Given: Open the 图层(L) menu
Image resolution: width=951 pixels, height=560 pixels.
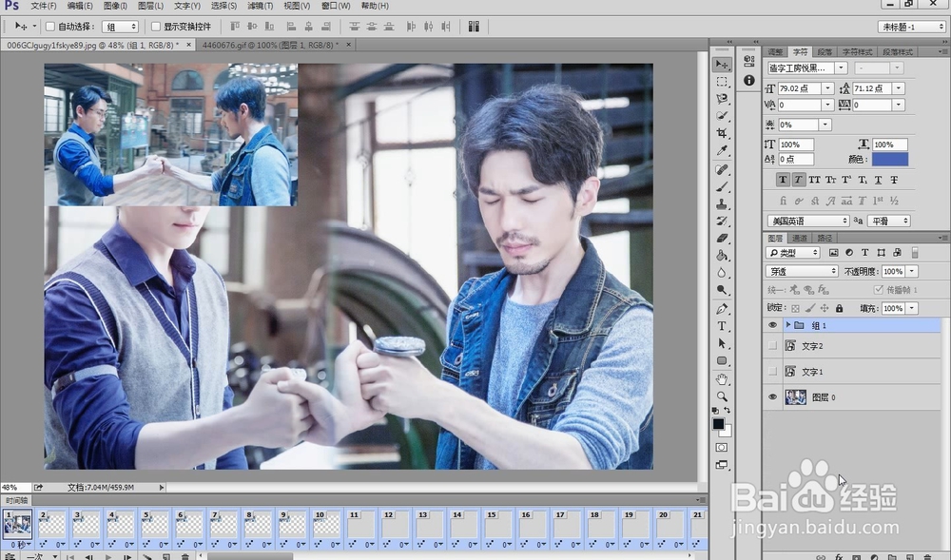Looking at the screenshot, I should (150, 6).
